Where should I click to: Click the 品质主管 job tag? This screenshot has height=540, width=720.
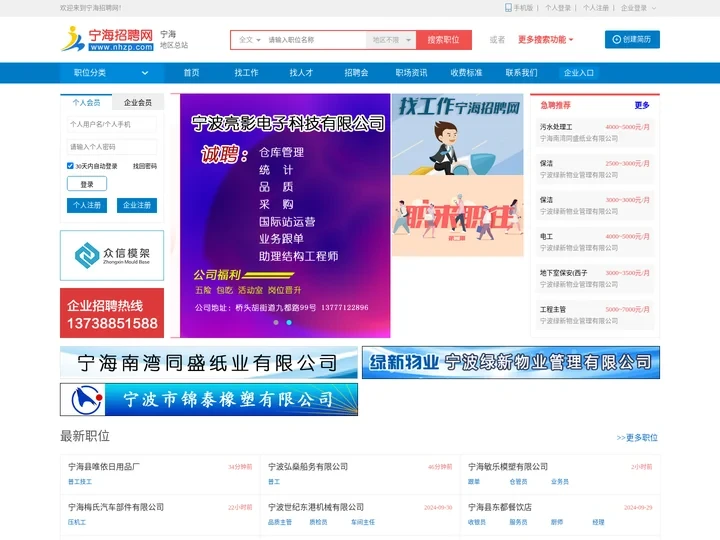click(x=280, y=522)
